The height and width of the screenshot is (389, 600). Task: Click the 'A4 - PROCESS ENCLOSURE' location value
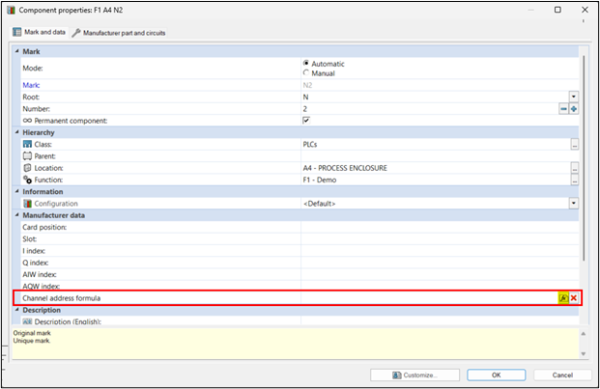click(345, 168)
